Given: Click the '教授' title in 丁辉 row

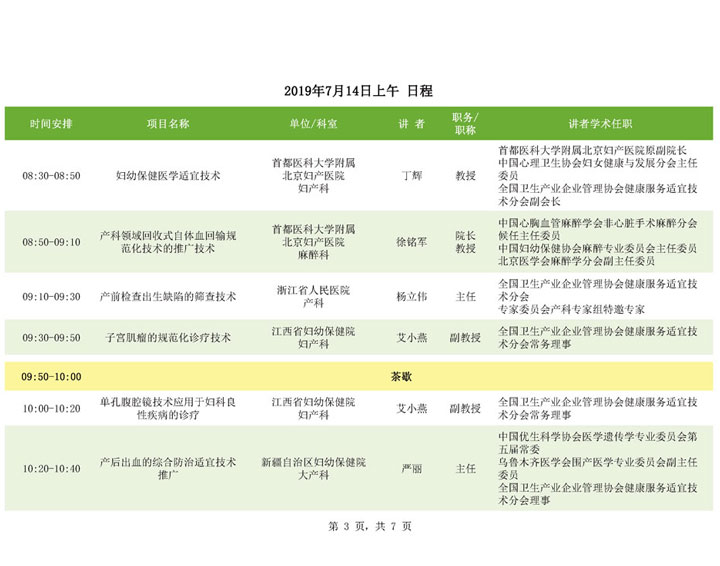Looking at the screenshot, I should point(465,176).
